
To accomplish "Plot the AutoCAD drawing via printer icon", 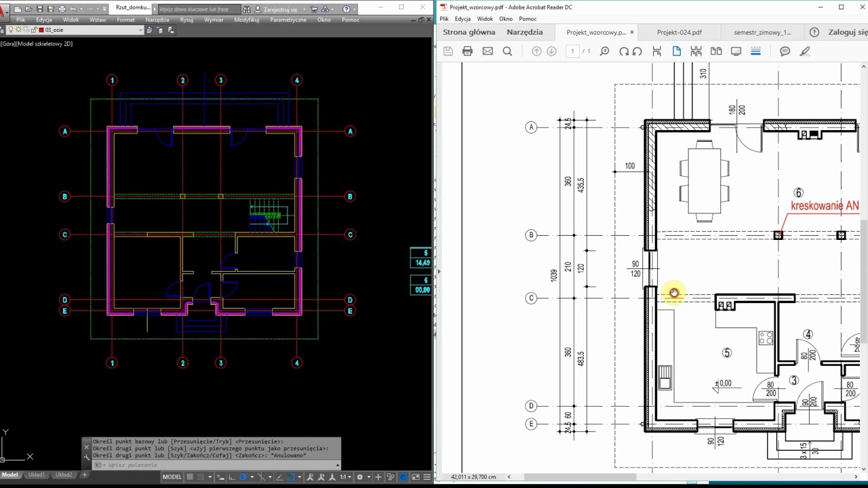I will (62, 9).
